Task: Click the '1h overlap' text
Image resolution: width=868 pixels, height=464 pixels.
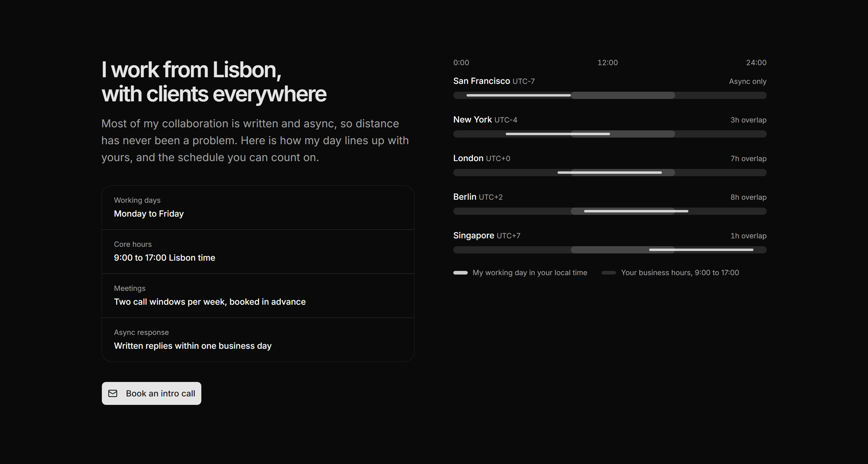Action: tap(748, 236)
